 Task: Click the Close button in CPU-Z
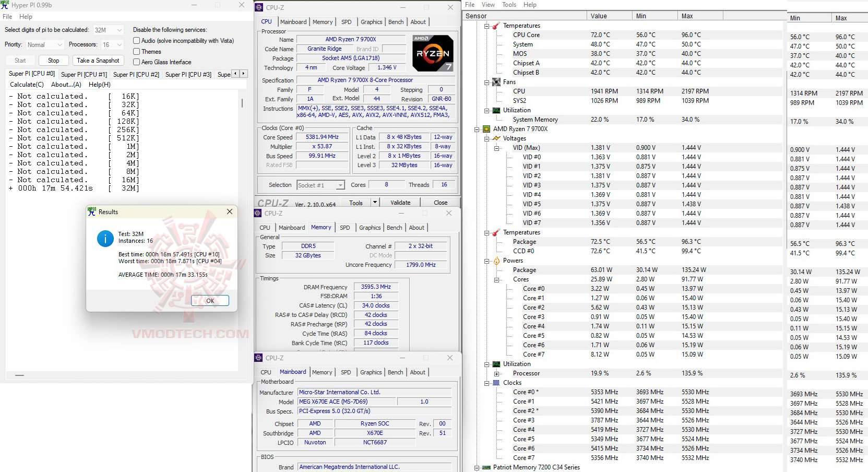[x=441, y=203]
